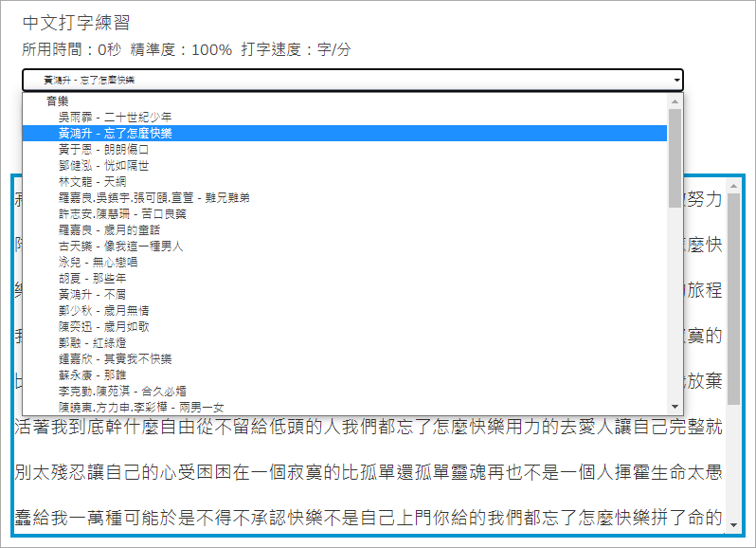
Task: Select 黃鴻升 - 不屑 option
Action: 345,294
